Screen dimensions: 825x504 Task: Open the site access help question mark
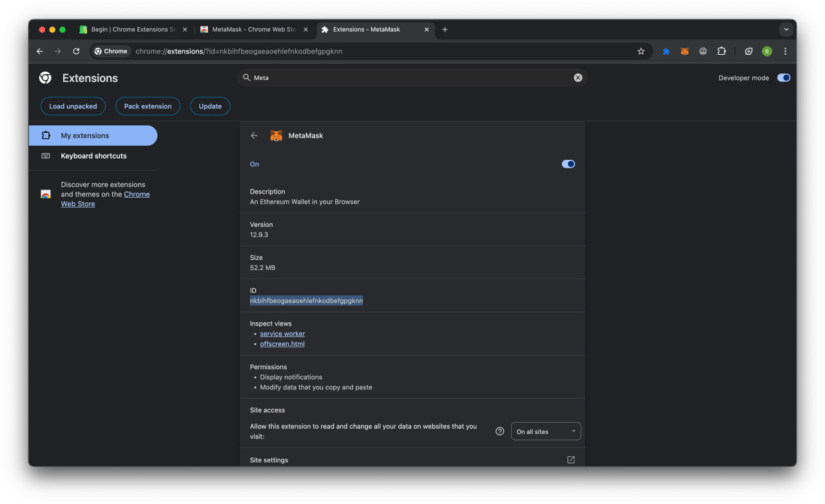click(x=500, y=431)
